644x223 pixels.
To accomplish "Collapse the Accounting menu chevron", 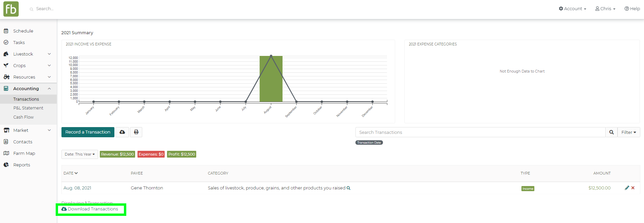I will coord(49,88).
